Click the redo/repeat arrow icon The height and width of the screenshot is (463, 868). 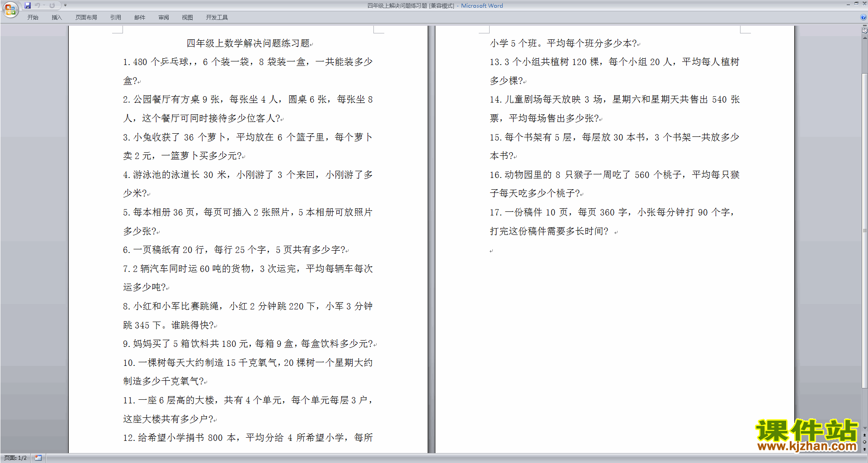pyautogui.click(x=52, y=5)
